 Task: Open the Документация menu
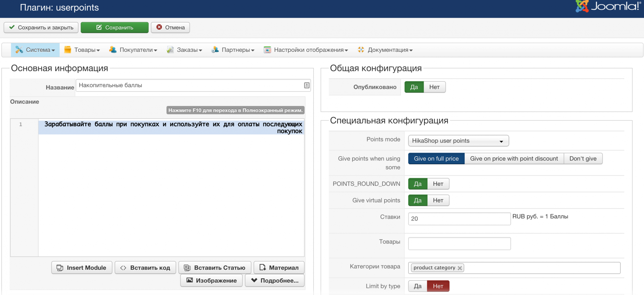click(385, 50)
